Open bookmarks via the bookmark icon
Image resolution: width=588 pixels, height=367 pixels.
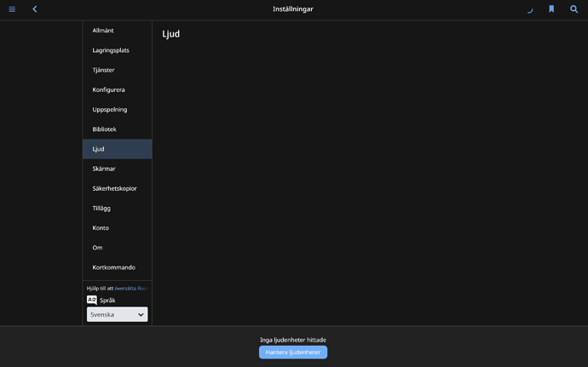coord(551,9)
